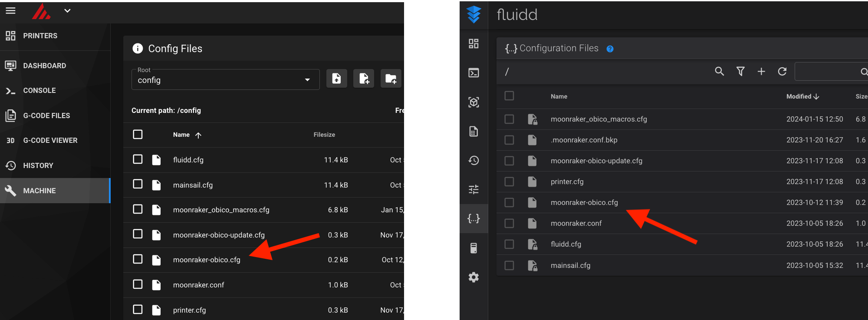Open the Root config dropdown
The height and width of the screenshot is (320, 868).
225,80
